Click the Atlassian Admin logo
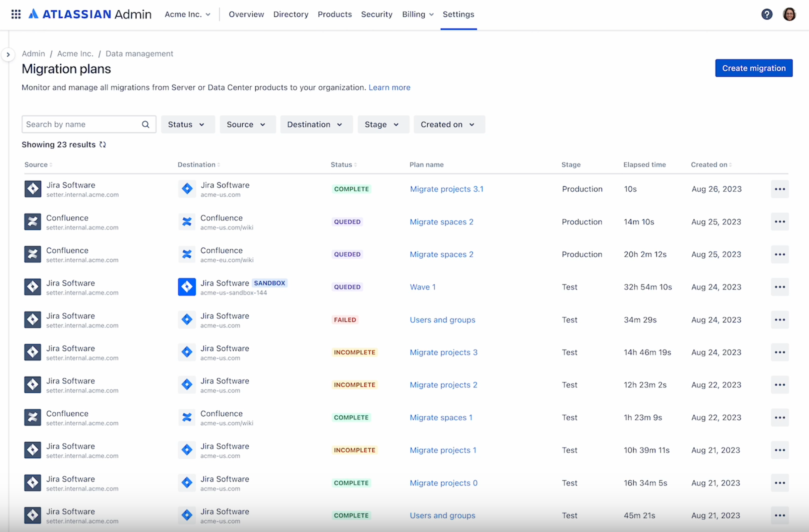The image size is (809, 532). [89, 14]
